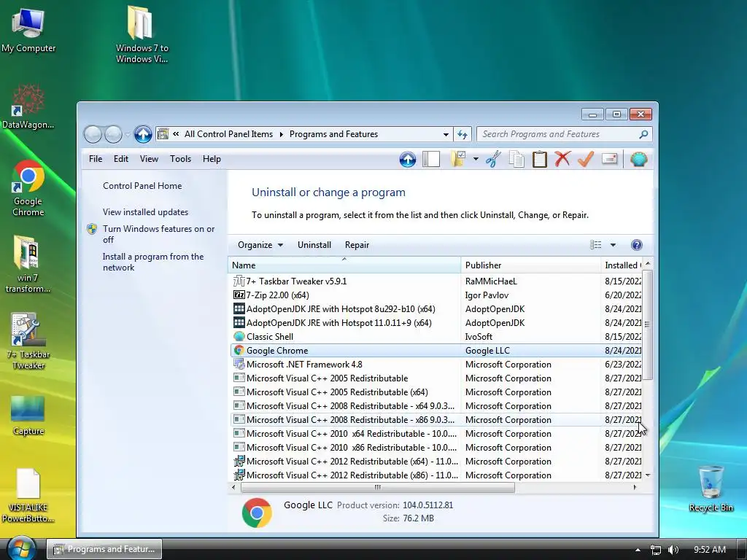Select Google Chrome program entry

(436, 351)
